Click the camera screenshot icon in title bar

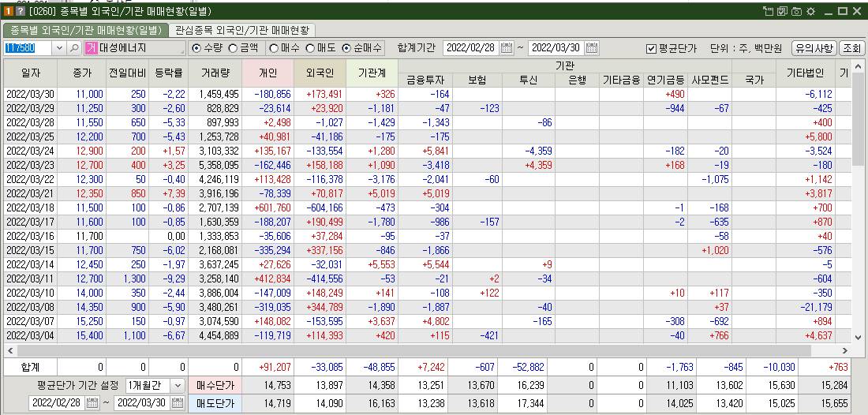(x=797, y=11)
